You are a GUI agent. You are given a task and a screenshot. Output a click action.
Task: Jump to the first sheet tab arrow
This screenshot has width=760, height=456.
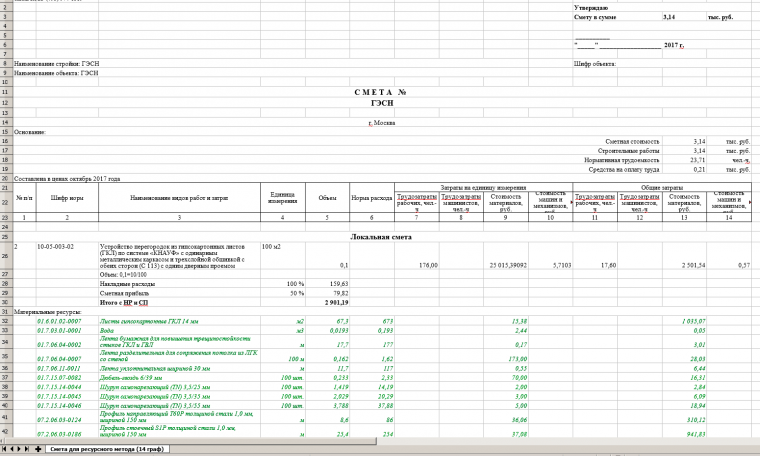(x=5, y=450)
